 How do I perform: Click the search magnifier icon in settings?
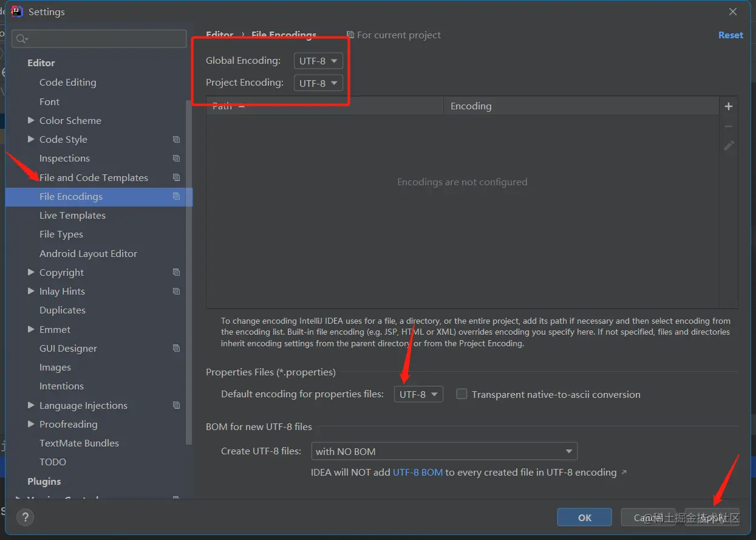click(x=22, y=39)
